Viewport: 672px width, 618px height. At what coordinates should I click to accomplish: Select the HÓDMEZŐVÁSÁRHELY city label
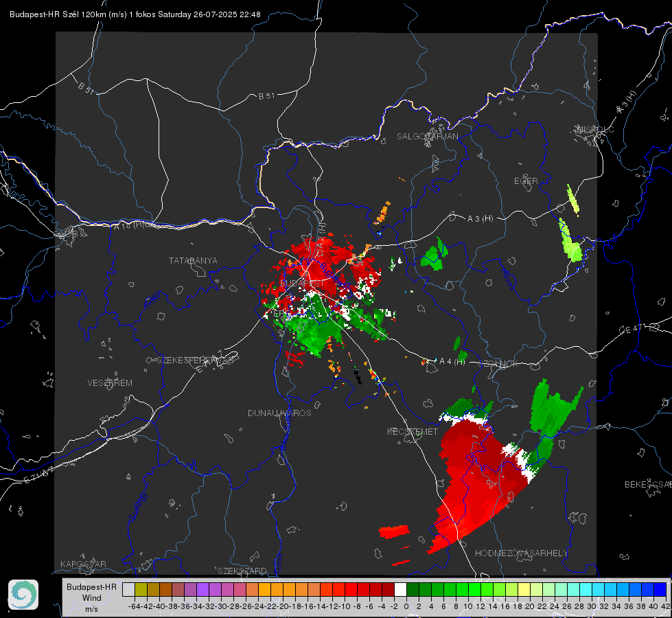(521, 553)
